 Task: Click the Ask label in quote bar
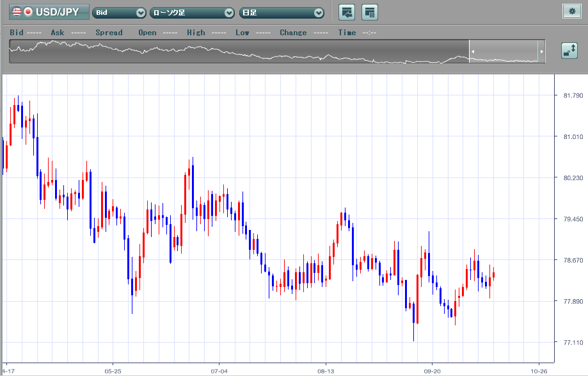click(58, 33)
